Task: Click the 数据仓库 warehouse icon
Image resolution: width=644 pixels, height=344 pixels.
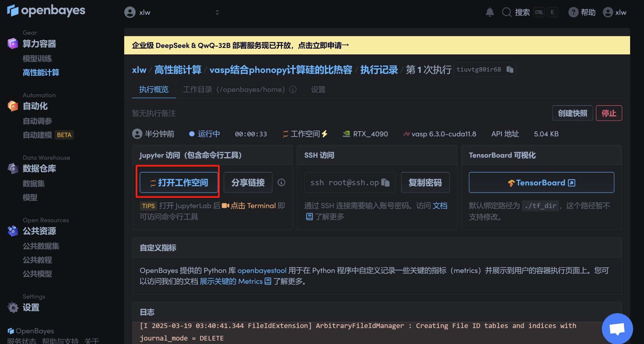Action: click(13, 168)
